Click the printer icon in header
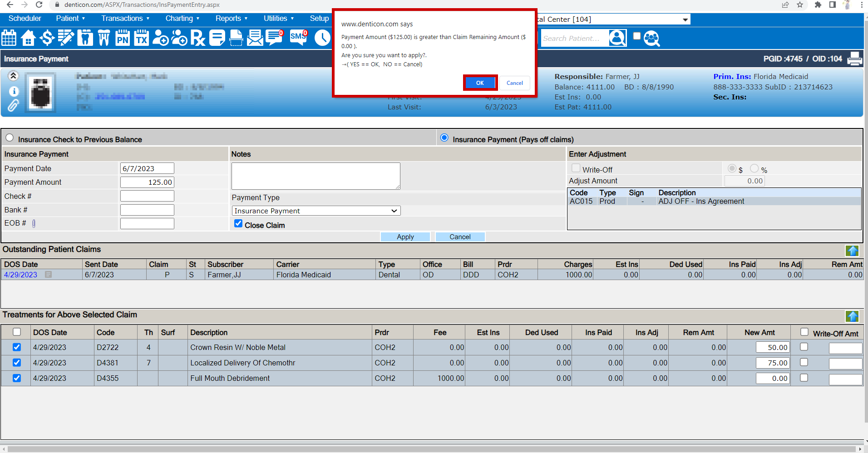The width and height of the screenshot is (868, 453). point(854,59)
